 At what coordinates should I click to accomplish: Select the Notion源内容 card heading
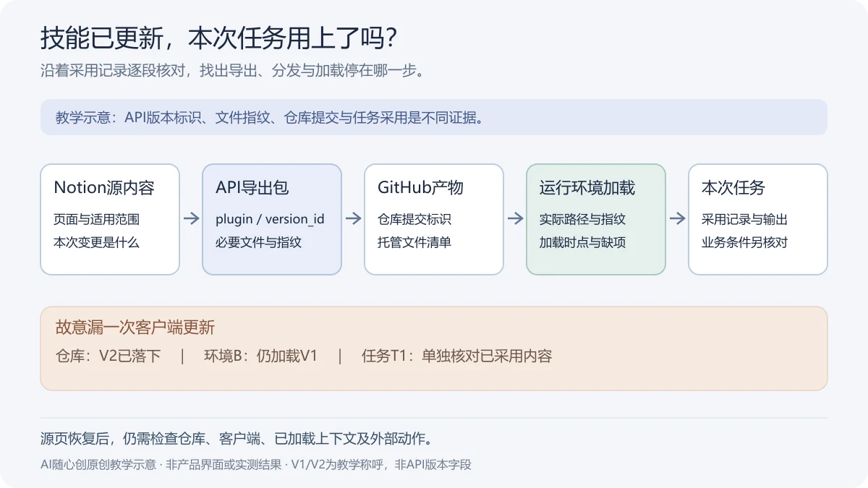tap(104, 188)
